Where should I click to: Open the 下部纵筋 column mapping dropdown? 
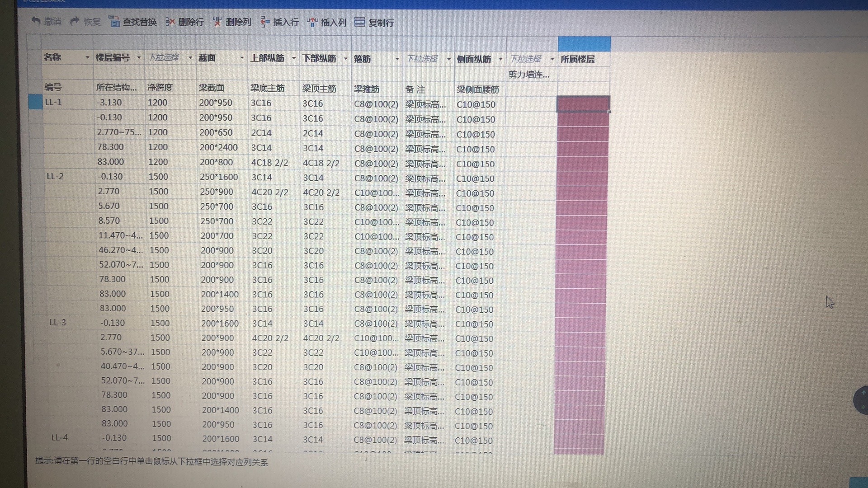345,59
